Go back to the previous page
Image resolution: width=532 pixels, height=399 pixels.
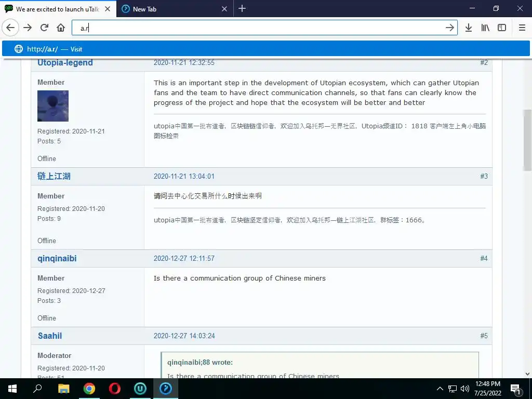click(x=10, y=28)
